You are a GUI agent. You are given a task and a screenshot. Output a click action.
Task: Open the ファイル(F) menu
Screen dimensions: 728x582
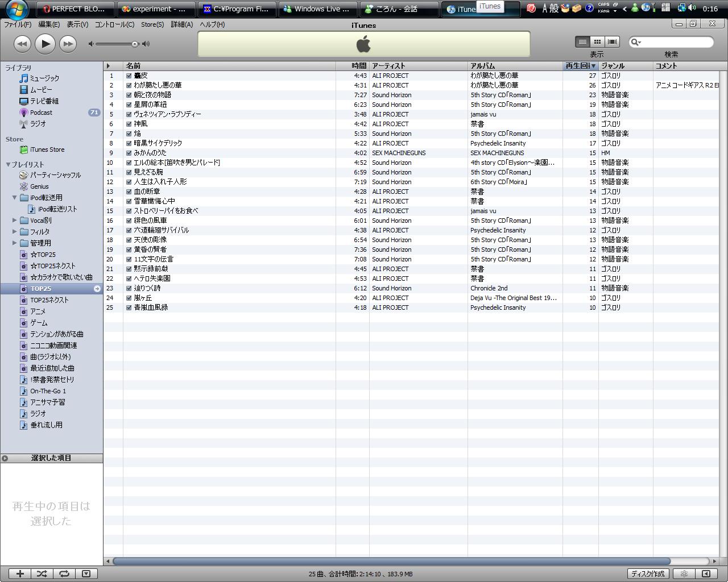[x=18, y=25]
